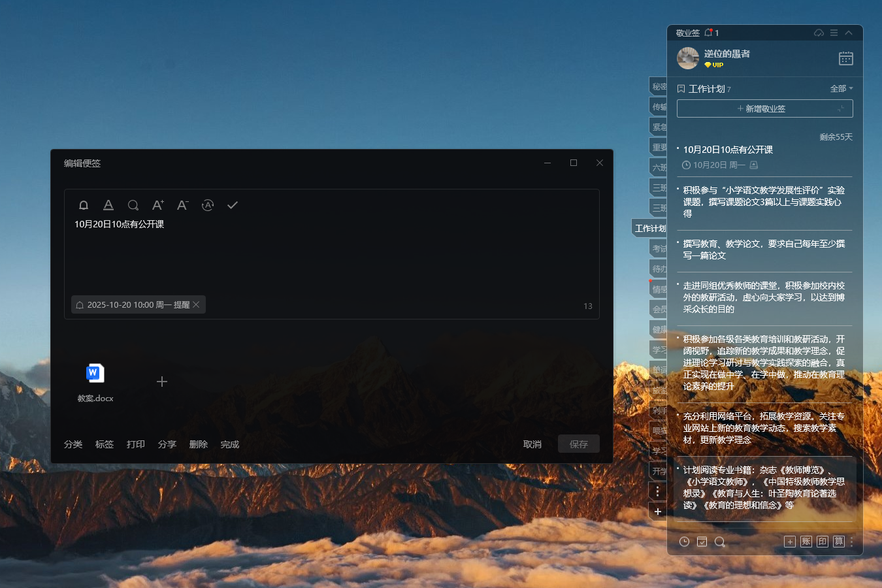Switch to the 紧急 category tab
Viewport: 882px width, 588px height.
click(x=659, y=127)
